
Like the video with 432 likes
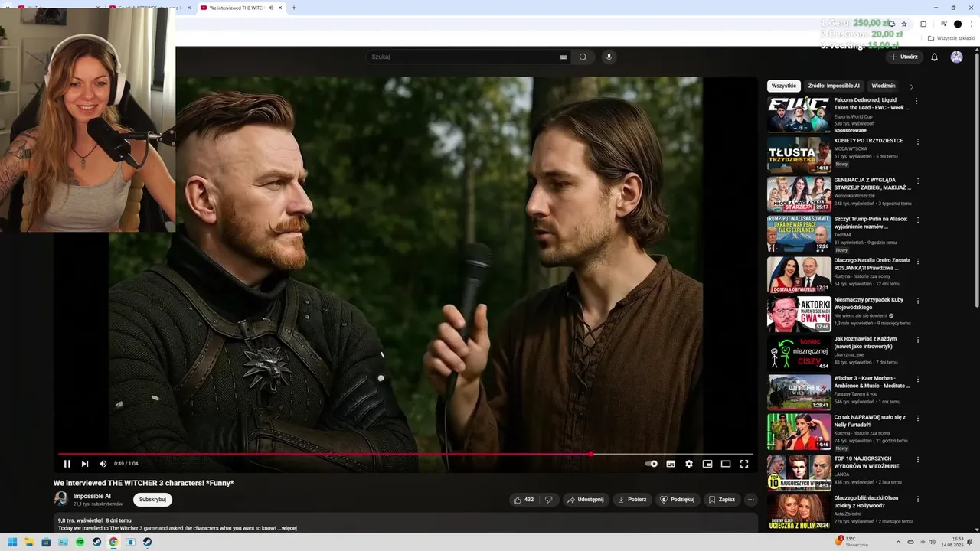click(524, 500)
